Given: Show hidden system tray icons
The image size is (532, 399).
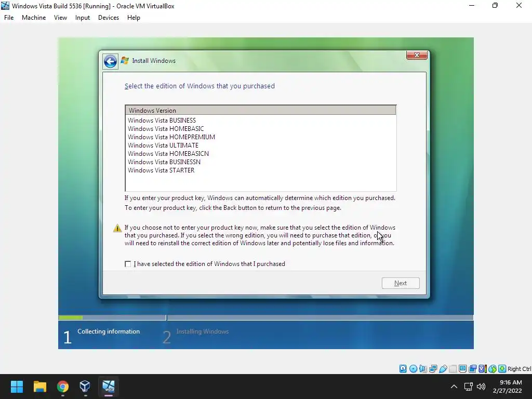Looking at the screenshot, I should coord(454,387).
